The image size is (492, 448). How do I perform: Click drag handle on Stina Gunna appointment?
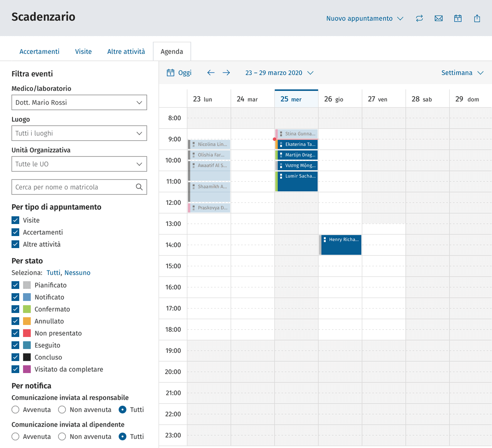(281, 134)
